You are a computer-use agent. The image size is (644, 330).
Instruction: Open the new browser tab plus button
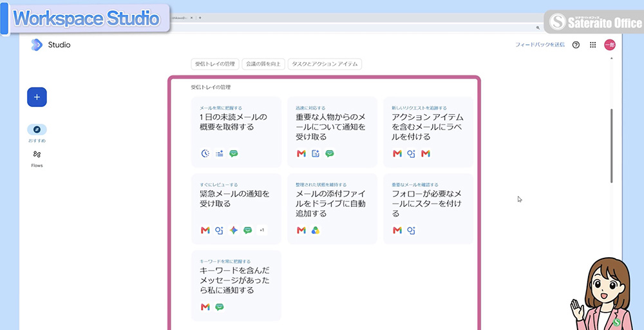coord(200,17)
